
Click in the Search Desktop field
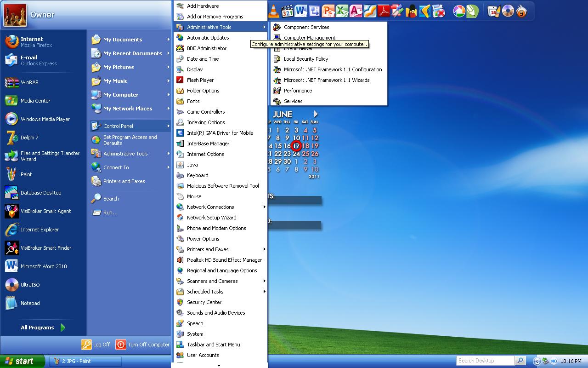point(486,361)
